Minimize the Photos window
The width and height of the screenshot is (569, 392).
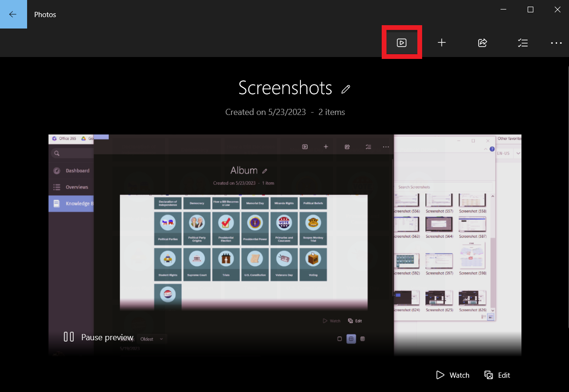click(x=503, y=10)
